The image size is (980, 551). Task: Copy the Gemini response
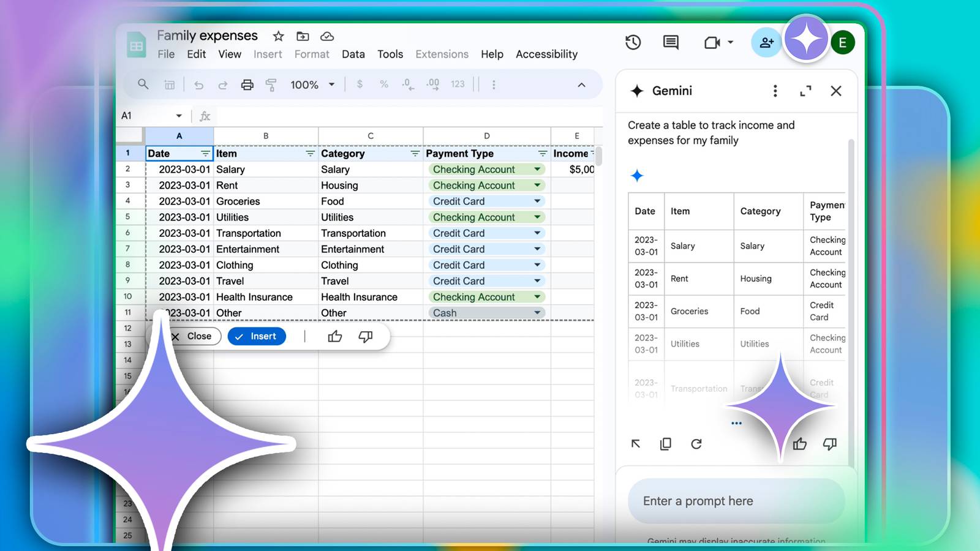coord(666,444)
